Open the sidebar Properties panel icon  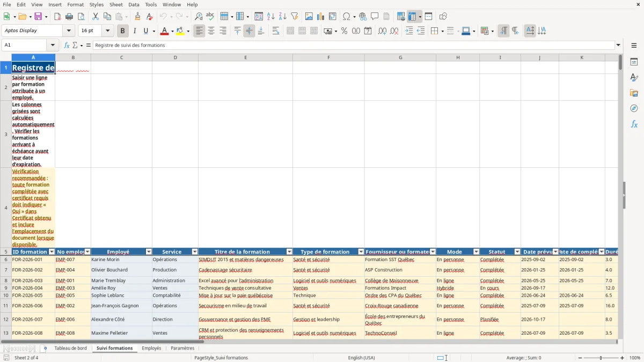point(634,62)
